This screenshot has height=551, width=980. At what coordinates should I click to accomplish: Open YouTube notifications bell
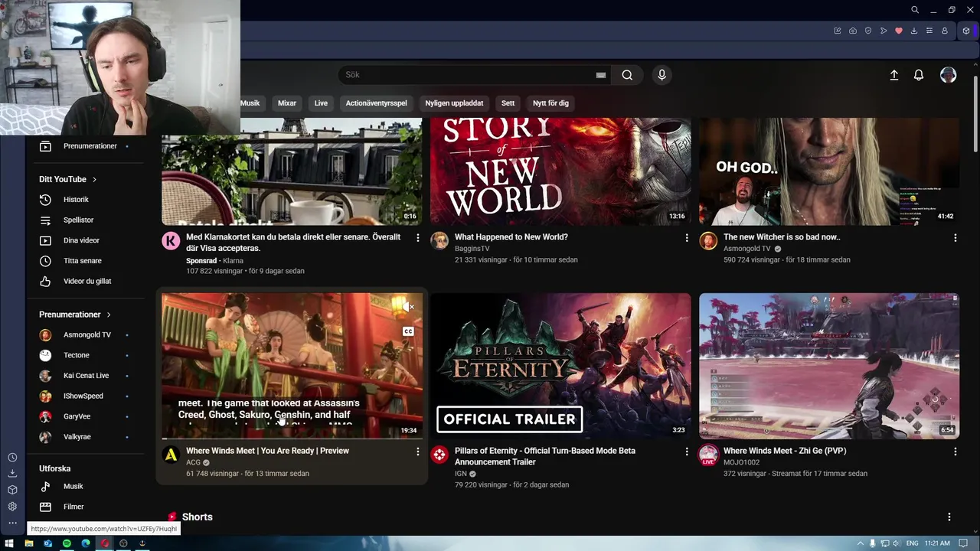pos(919,75)
